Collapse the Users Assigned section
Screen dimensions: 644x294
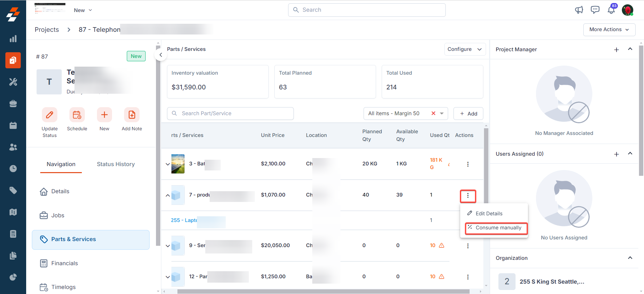tap(630, 154)
